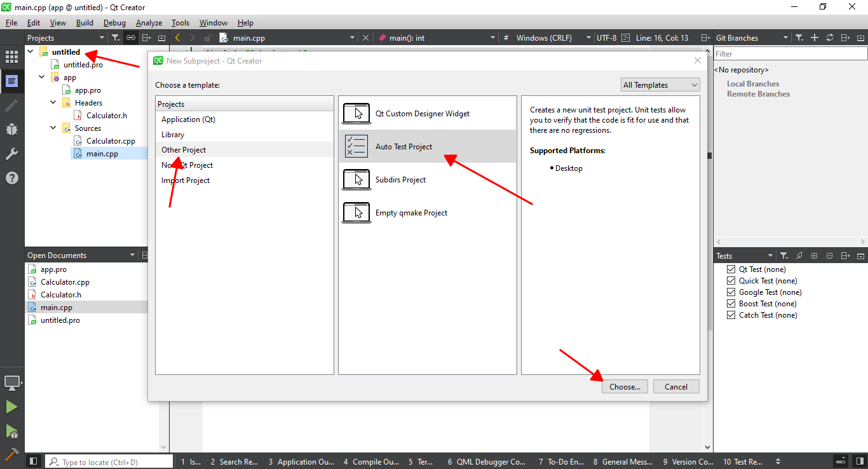Close the main.cpp document in editor
Screen dimensions: 868x469
click(365, 38)
